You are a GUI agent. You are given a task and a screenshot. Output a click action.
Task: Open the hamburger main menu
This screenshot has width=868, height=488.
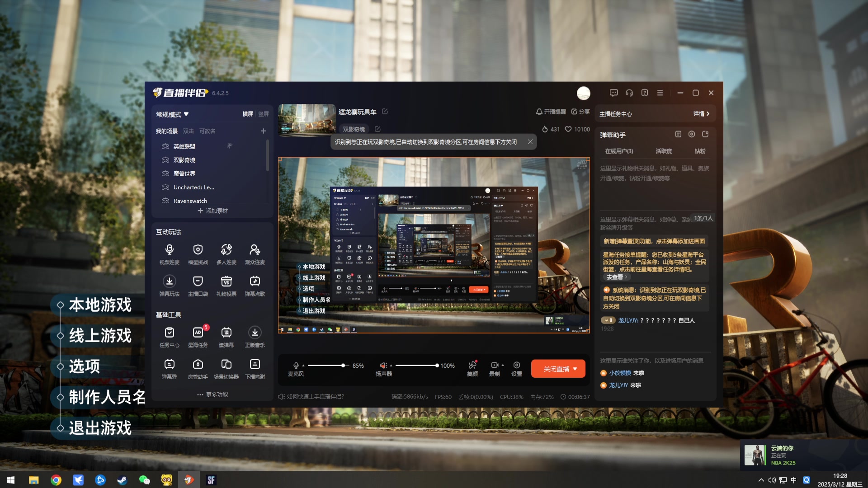pos(660,93)
